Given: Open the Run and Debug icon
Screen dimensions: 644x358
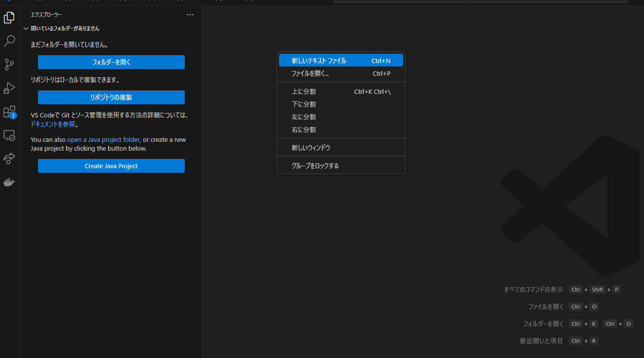Looking at the screenshot, I should click(9, 88).
